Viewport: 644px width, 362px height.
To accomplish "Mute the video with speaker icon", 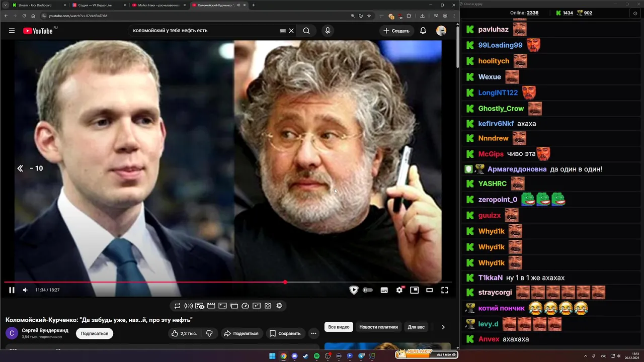I will [25, 290].
